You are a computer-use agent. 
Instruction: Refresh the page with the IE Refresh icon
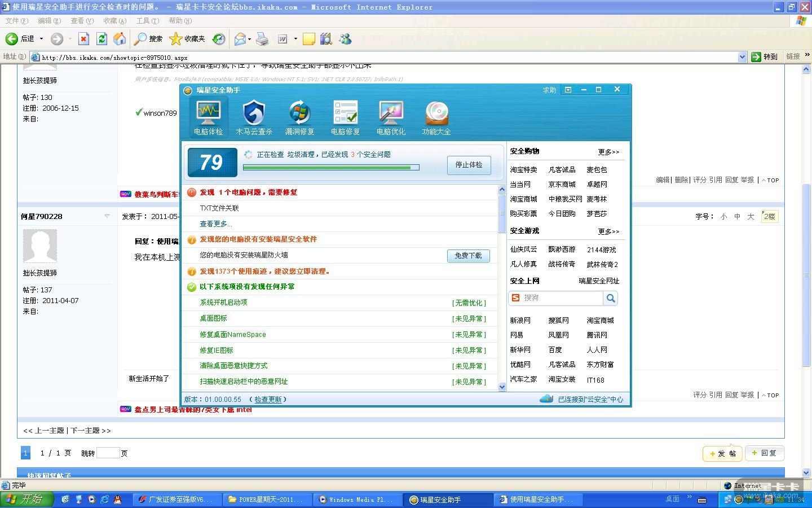coord(101,39)
